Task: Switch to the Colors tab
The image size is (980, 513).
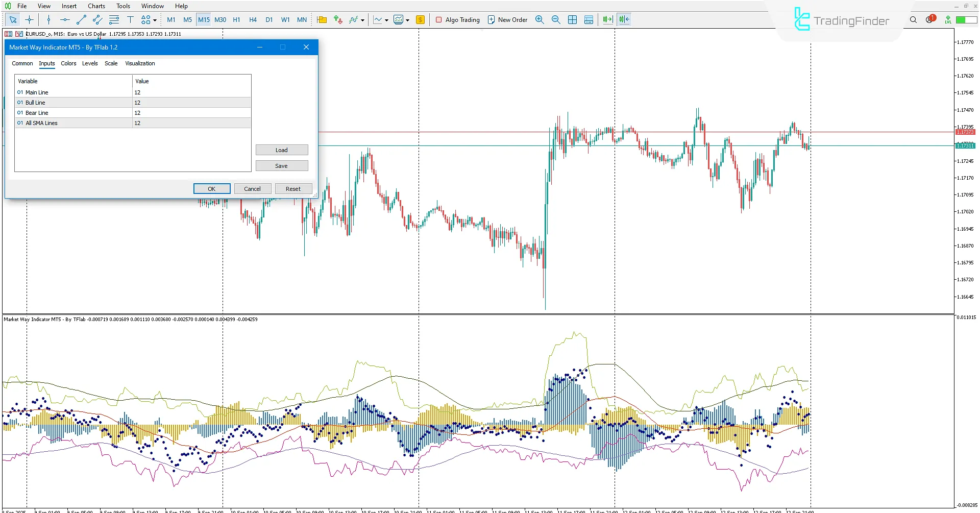Action: [68, 63]
